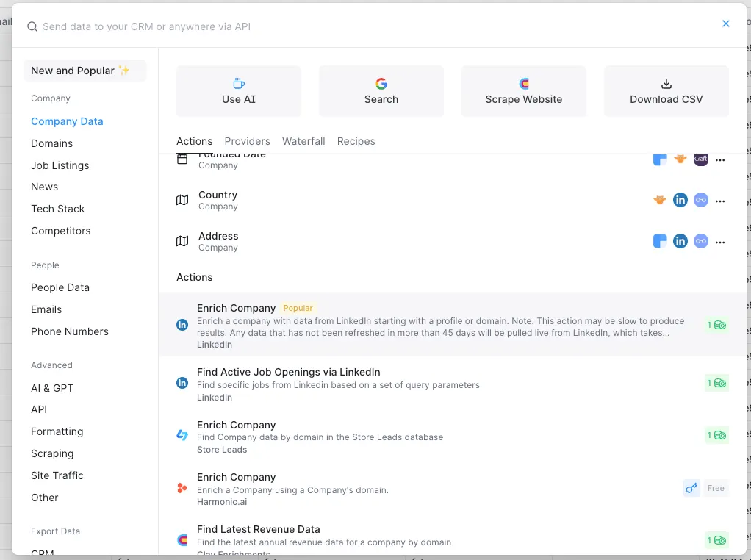Image resolution: width=751 pixels, height=560 pixels.
Task: Open the Use AI card
Action: pyautogui.click(x=239, y=91)
